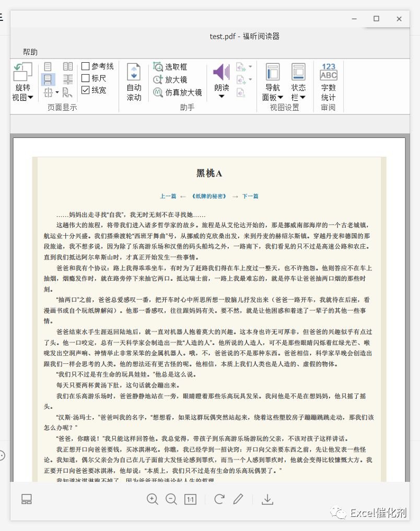Click zoom out magnifier in bottom toolbar

coord(171,499)
